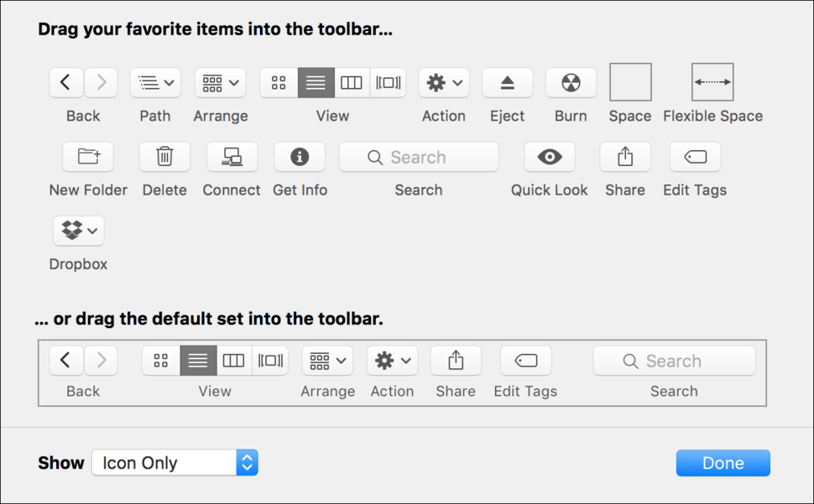Open the Action gear menu in favorites row

tap(444, 82)
